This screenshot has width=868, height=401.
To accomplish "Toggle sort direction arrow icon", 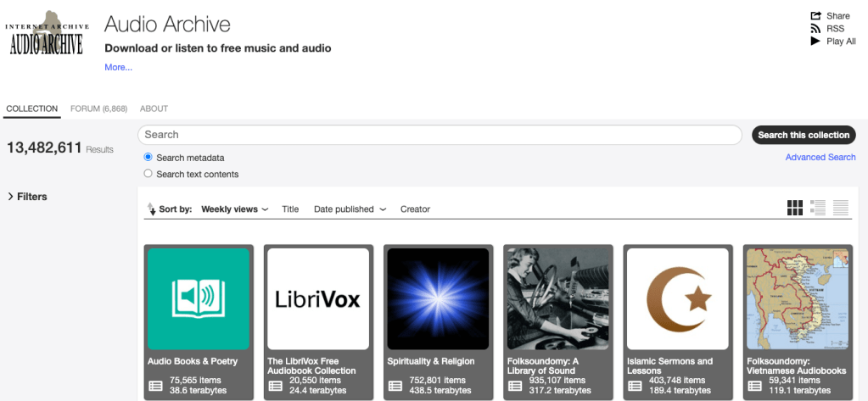I will (151, 209).
